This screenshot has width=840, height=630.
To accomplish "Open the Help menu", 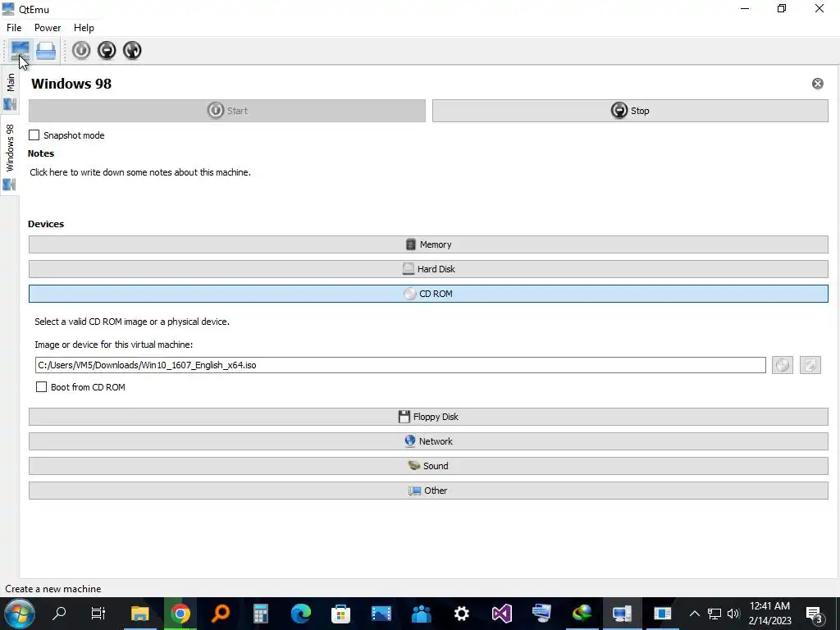I will coord(84,28).
